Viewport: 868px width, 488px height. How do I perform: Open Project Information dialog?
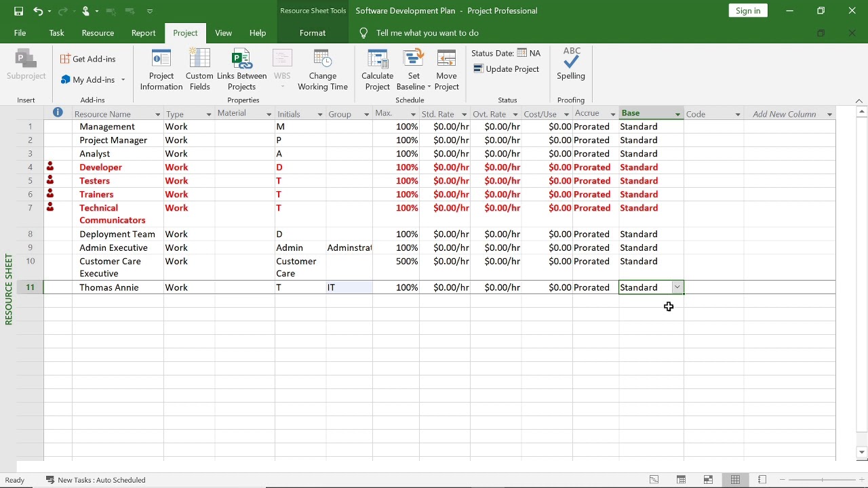click(x=161, y=70)
